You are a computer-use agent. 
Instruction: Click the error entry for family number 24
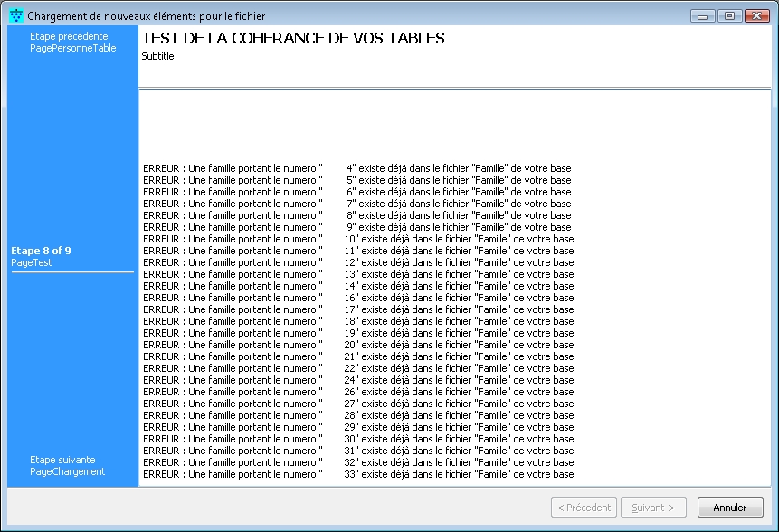click(356, 380)
